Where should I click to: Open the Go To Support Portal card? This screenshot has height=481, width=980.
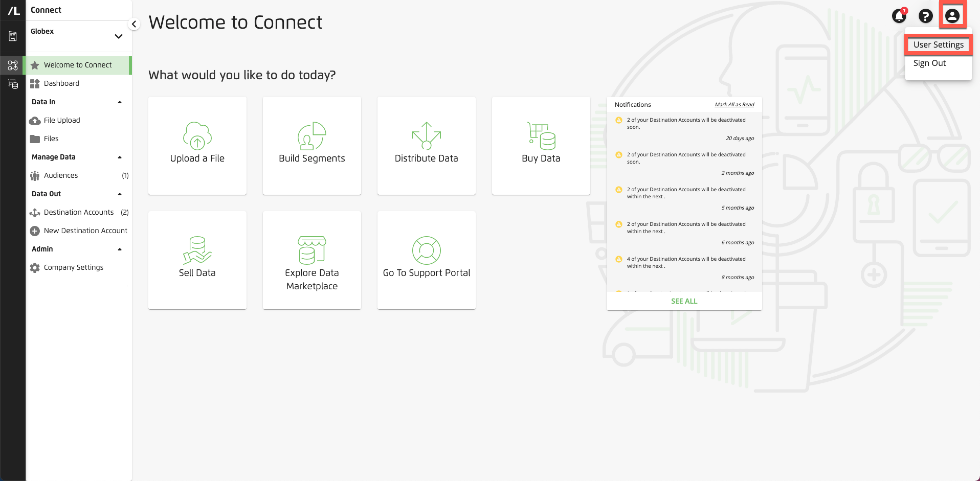coord(426,260)
